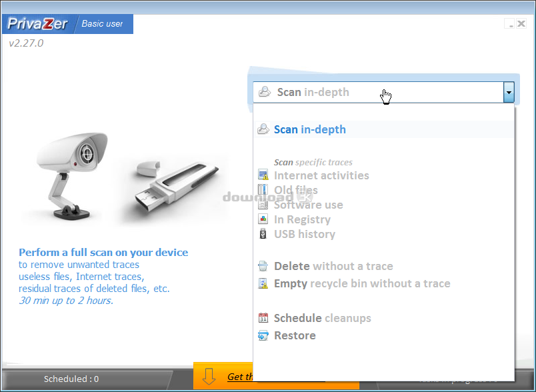Click the Empty recycle bin icon
The image size is (536, 392).
263,283
